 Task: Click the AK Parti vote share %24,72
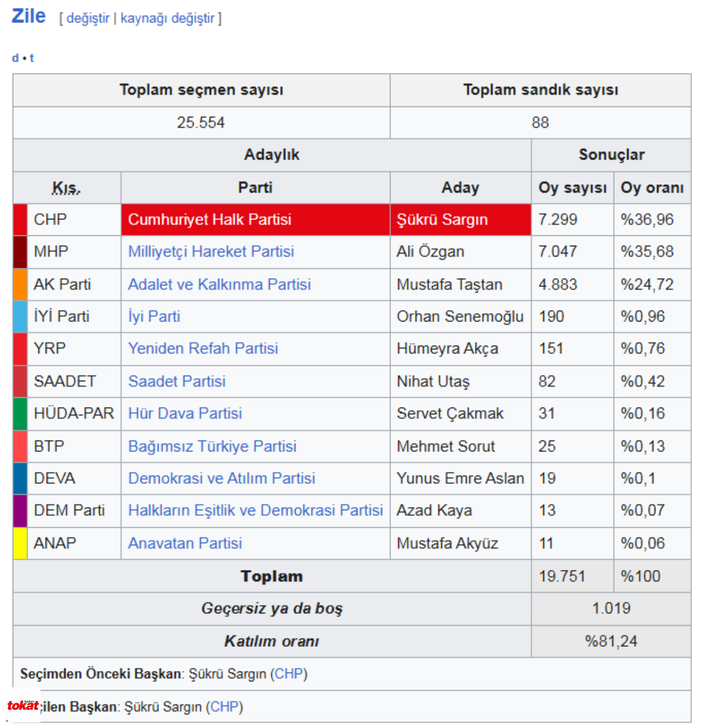(x=647, y=284)
